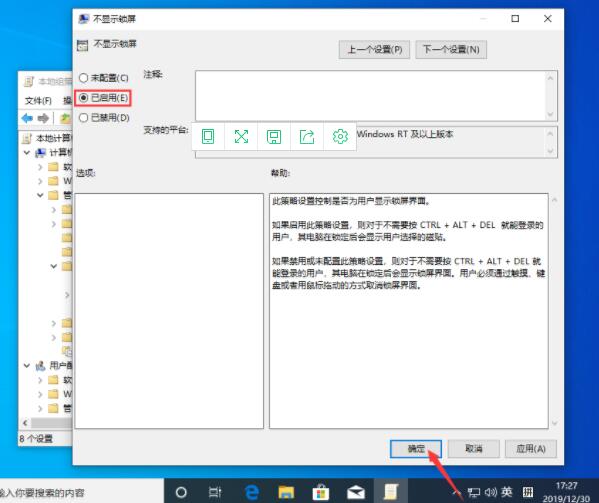Expand the Windows 设置 node under 计算机配置
Image resolution: width=599 pixels, height=503 pixels.
[40, 181]
